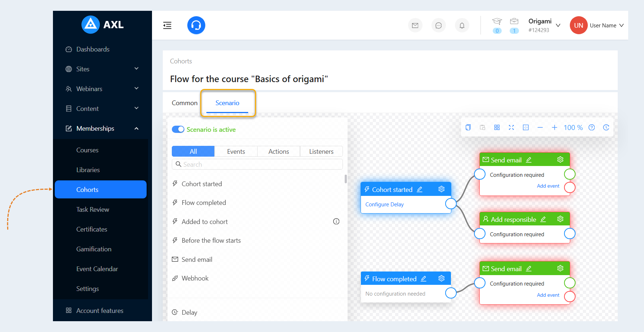This screenshot has height=332, width=644.
Task: Open the User Name dropdown menu
Action: point(607,26)
